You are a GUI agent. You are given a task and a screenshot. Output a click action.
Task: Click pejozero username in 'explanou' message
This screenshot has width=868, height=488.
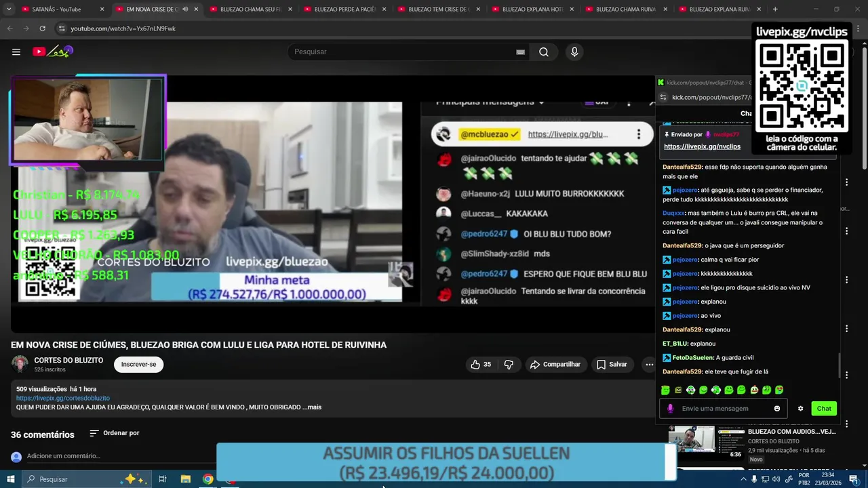pyautogui.click(x=685, y=302)
